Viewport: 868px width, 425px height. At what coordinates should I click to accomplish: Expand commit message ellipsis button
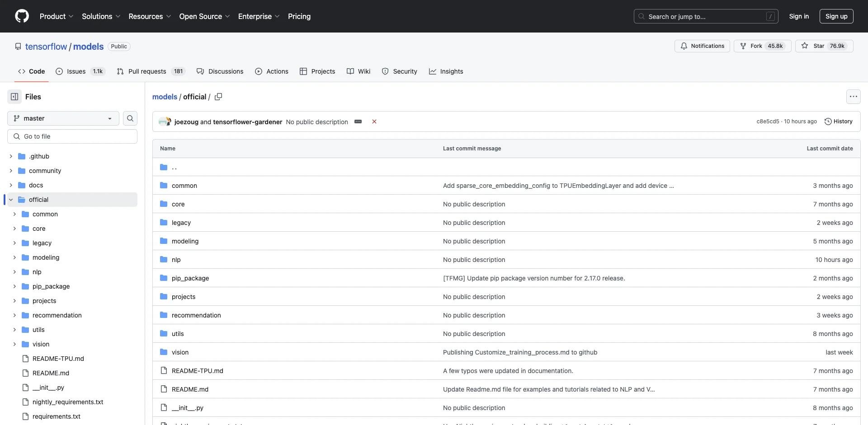click(358, 121)
